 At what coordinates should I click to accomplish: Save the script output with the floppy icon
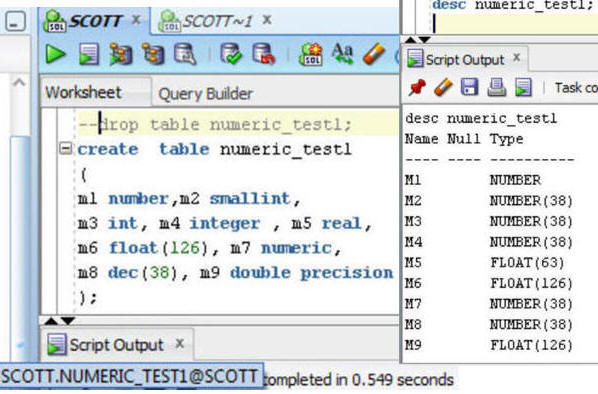[469, 87]
